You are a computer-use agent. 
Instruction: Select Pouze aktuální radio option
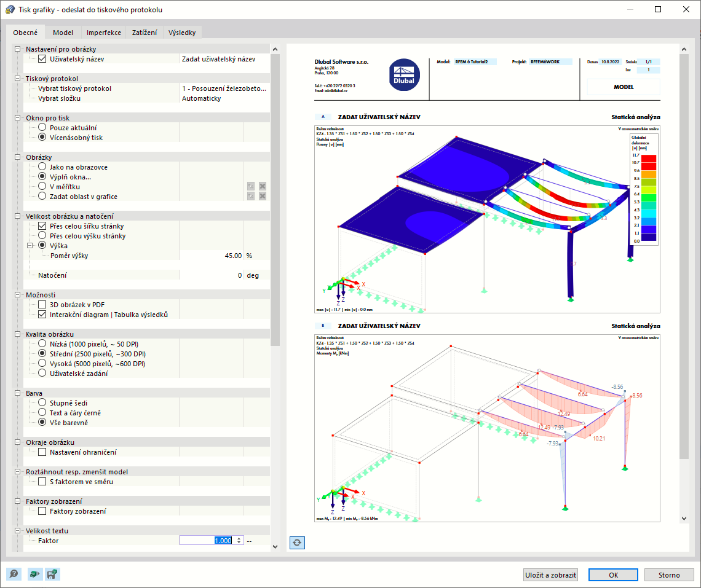click(42, 127)
